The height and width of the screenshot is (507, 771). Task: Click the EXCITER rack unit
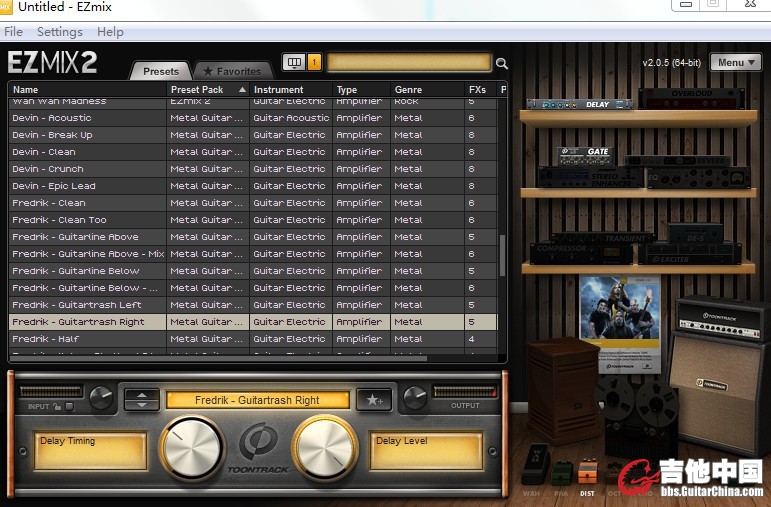(x=690, y=254)
